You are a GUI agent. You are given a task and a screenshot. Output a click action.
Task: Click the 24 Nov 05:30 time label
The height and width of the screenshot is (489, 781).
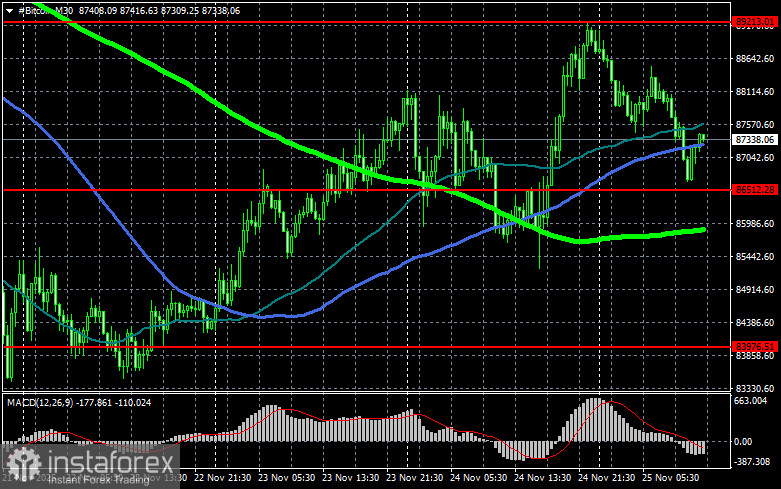[x=479, y=478]
